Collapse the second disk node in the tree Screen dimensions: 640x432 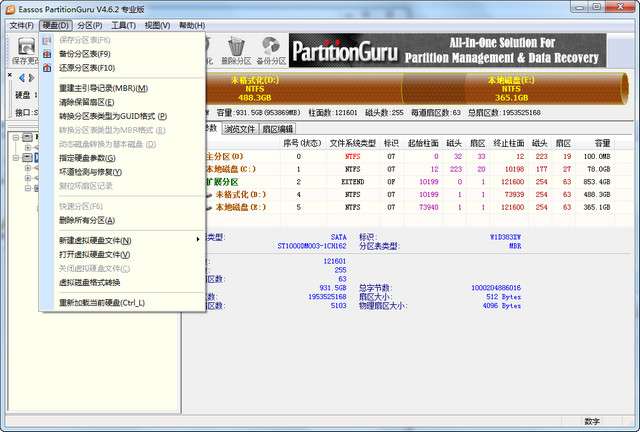[16, 158]
